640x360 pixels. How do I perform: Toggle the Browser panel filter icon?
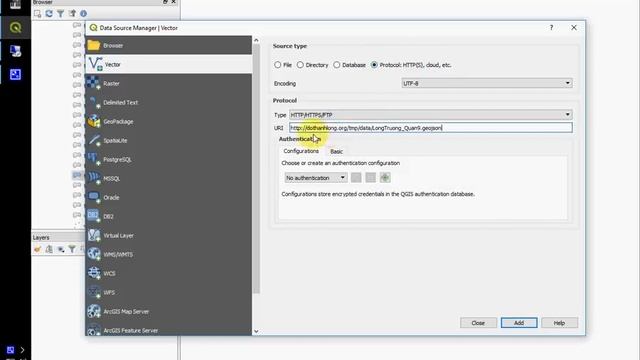point(60,13)
